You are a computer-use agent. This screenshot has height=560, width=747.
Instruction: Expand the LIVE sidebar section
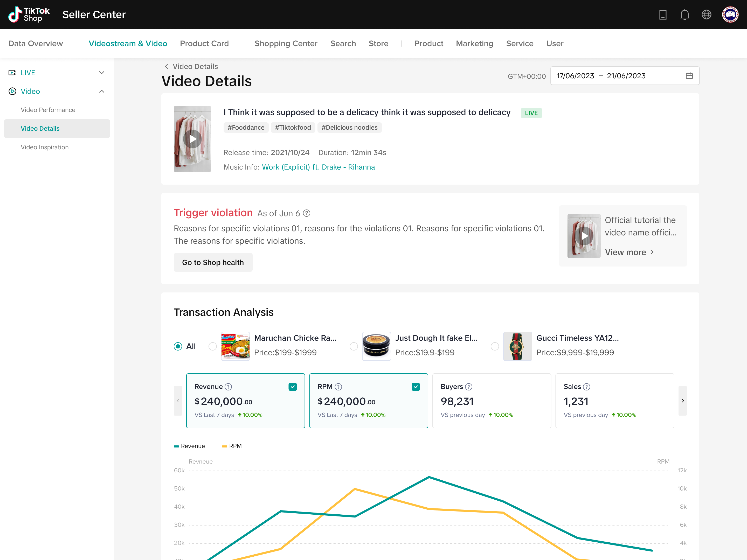[101, 73]
